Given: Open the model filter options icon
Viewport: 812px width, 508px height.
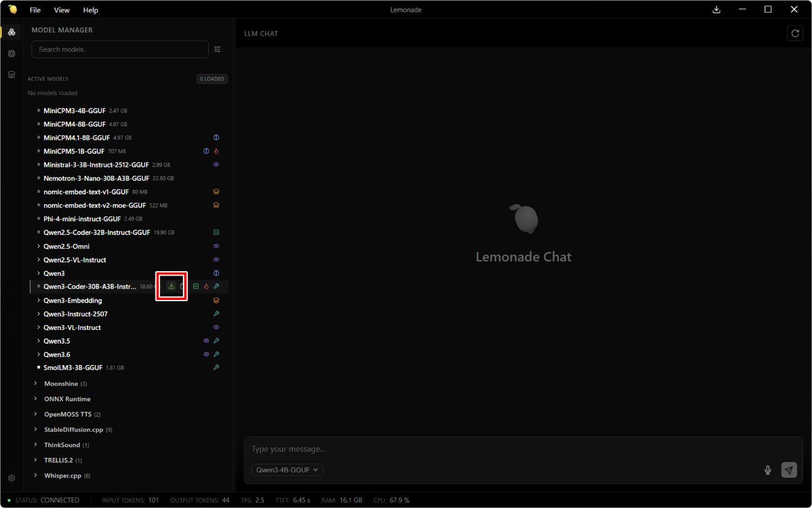Looking at the screenshot, I should pyautogui.click(x=217, y=49).
